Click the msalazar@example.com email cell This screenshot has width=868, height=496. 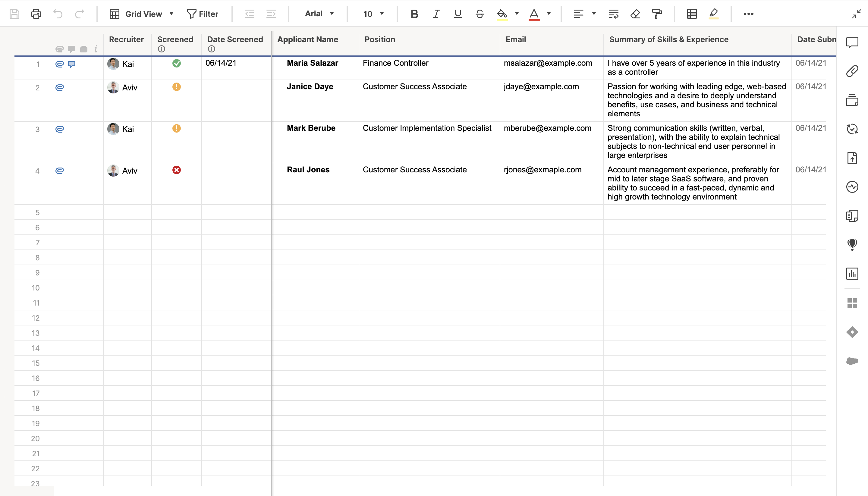tap(548, 63)
